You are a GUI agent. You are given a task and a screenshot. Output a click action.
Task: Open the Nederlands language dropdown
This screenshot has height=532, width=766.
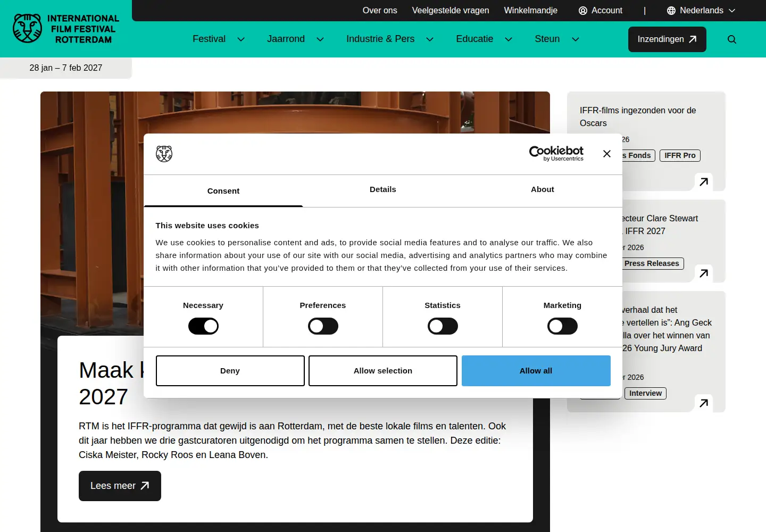(x=701, y=11)
